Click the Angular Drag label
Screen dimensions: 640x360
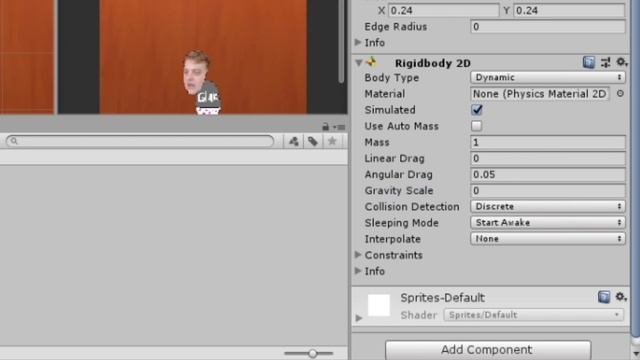[398, 174]
